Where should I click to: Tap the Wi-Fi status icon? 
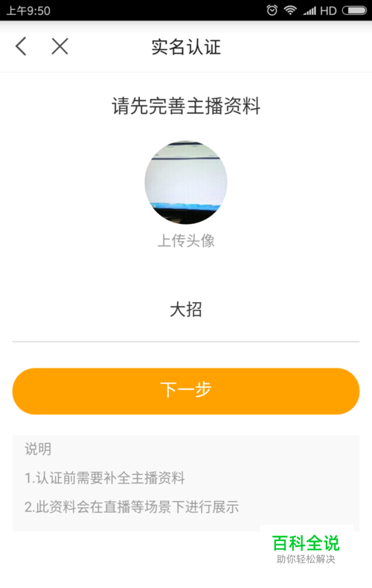290,10
